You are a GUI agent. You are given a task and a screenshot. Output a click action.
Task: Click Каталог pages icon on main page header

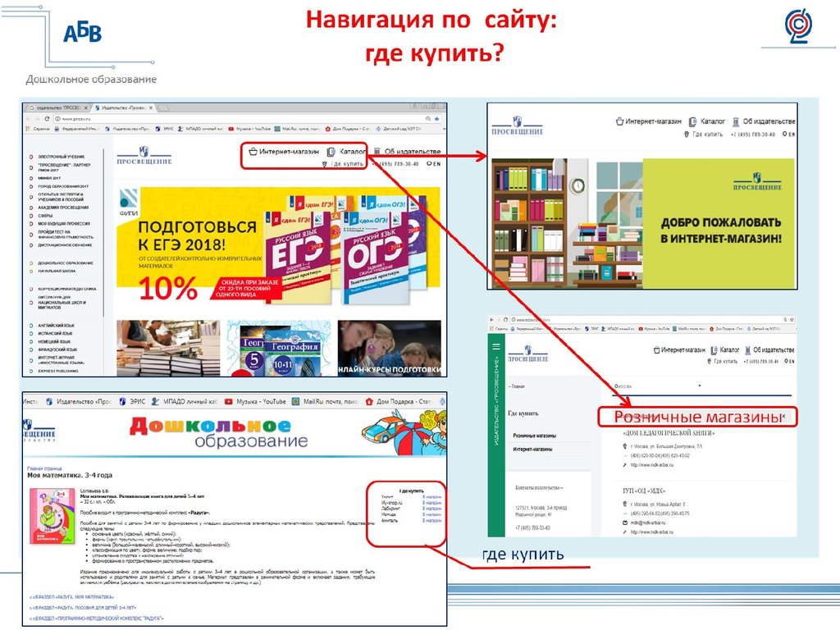[x=331, y=152]
